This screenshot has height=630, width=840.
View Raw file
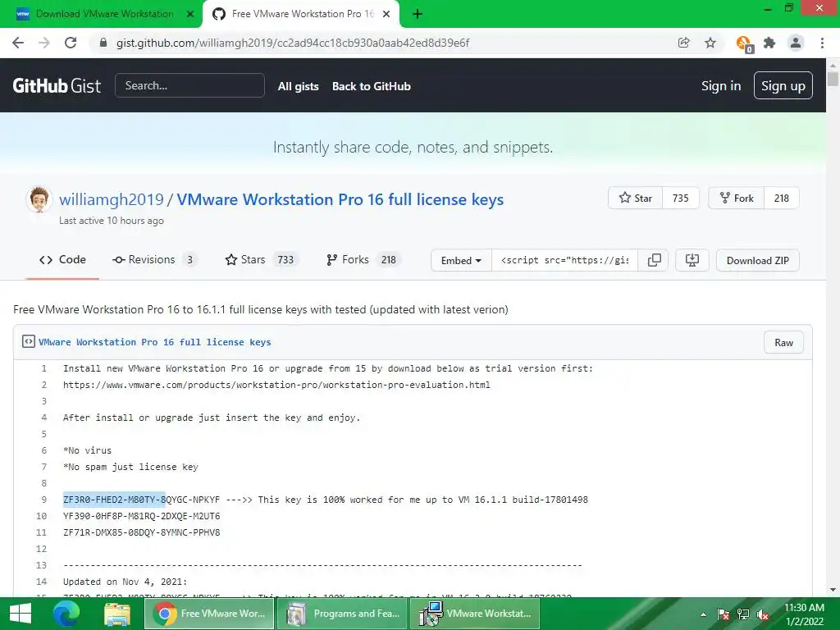(x=783, y=343)
